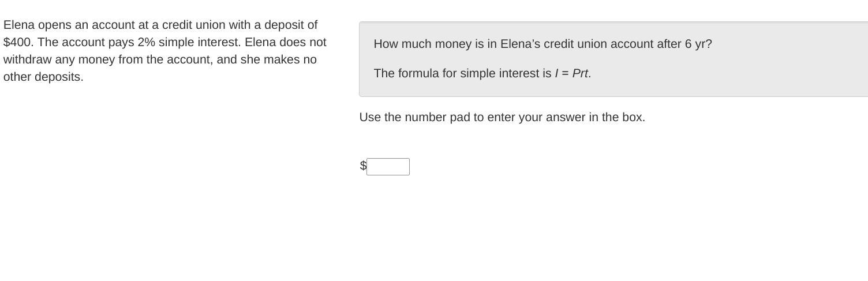This screenshot has width=868, height=281.
Task: Click the italic I = Prt formula
Action: click(572, 73)
